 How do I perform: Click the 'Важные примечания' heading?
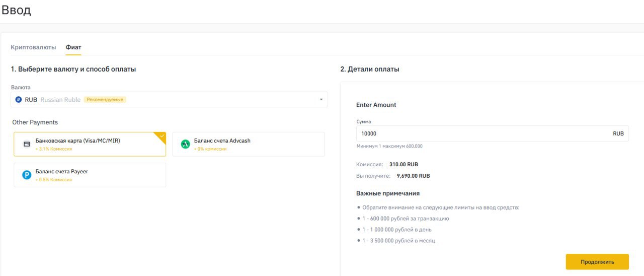388,193
